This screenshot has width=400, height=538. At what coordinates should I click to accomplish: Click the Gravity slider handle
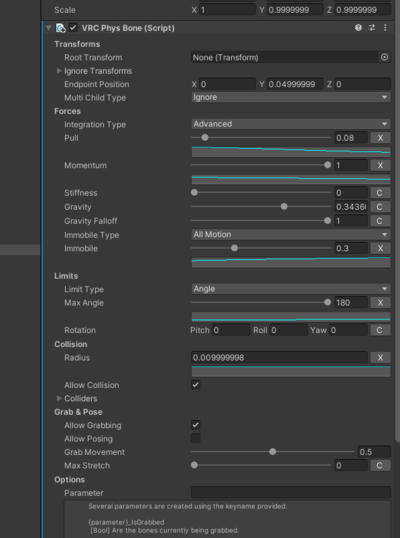click(284, 207)
